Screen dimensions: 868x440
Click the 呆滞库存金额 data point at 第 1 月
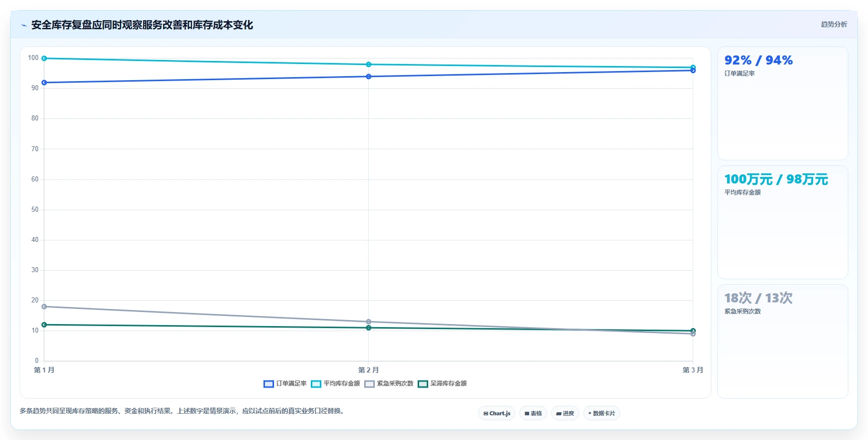(x=44, y=325)
